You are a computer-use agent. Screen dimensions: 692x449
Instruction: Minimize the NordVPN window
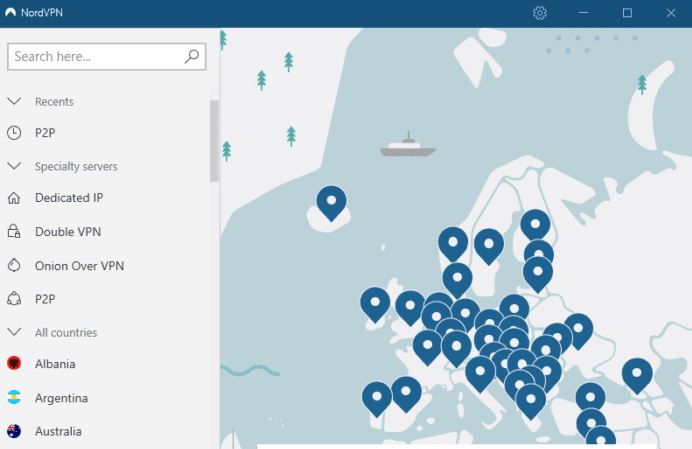583,13
